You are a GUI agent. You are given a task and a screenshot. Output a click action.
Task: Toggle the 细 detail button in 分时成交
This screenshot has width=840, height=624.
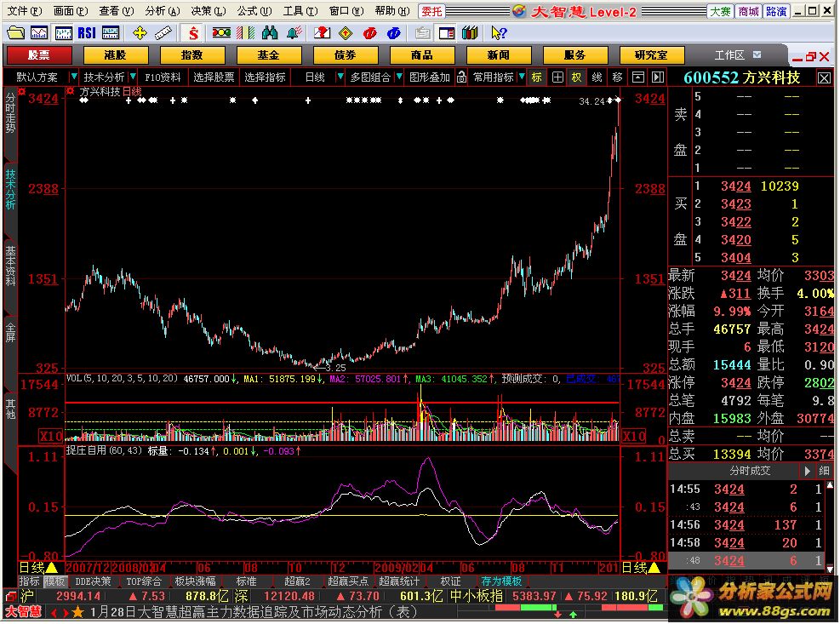click(x=823, y=472)
